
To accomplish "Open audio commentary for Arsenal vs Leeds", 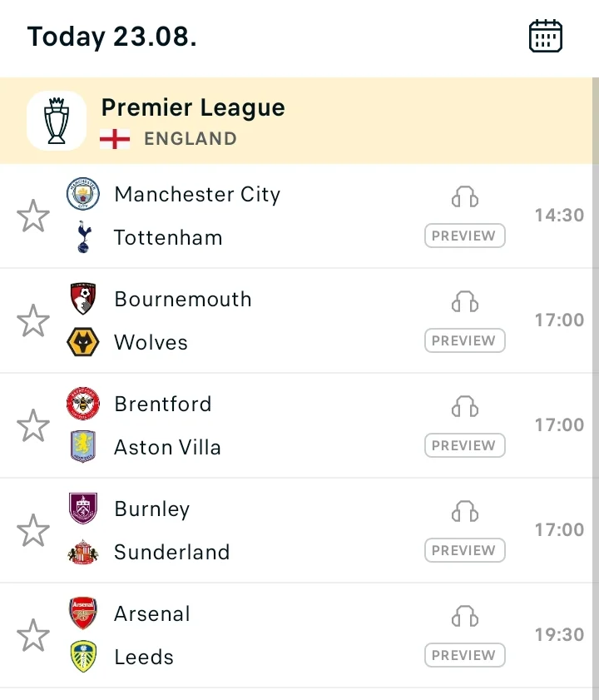I will click(x=465, y=616).
